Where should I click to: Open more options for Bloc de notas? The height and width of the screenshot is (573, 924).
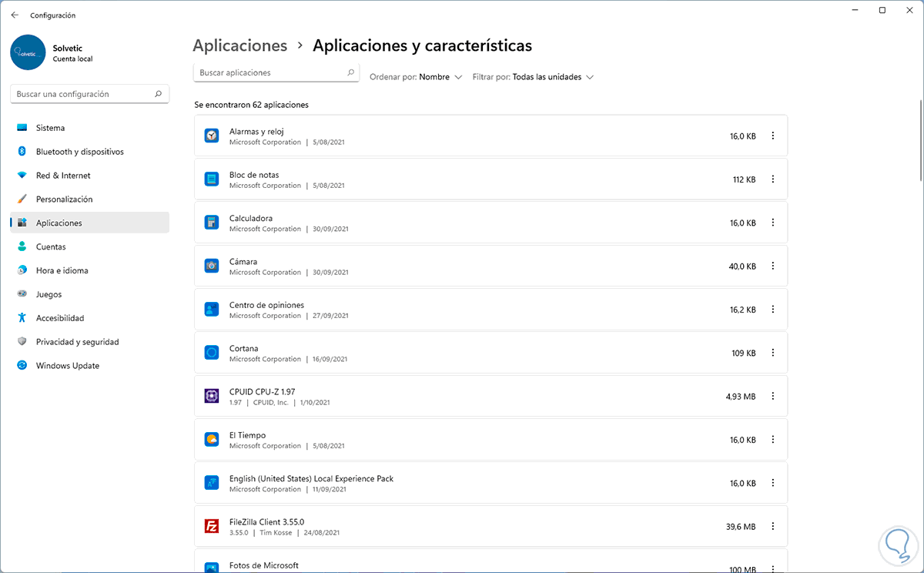coord(773,179)
